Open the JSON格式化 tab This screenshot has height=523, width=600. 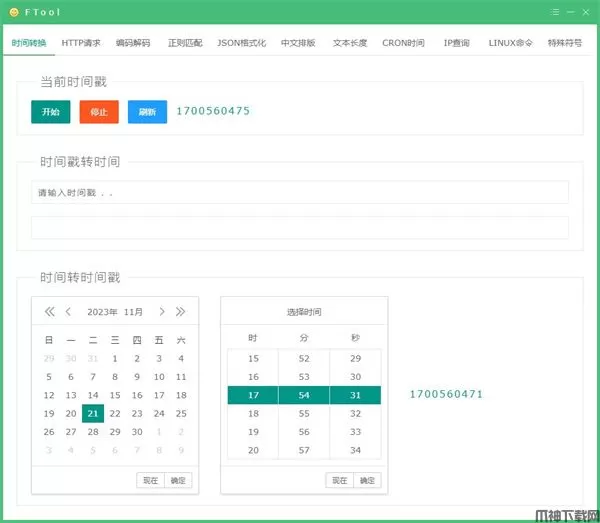tap(242, 43)
